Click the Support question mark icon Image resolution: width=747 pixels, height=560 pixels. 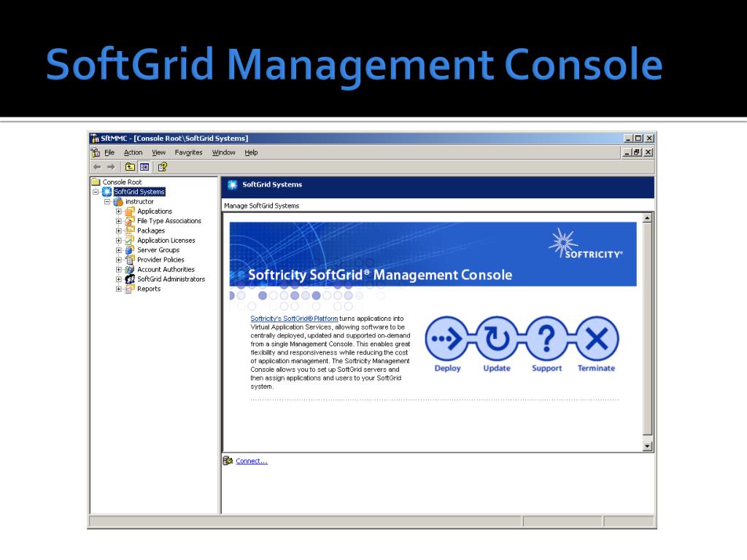coord(547,338)
